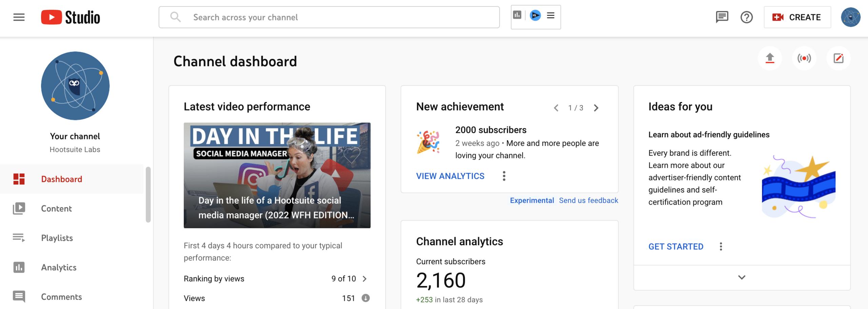Open the feedback message icon

[x=722, y=17]
